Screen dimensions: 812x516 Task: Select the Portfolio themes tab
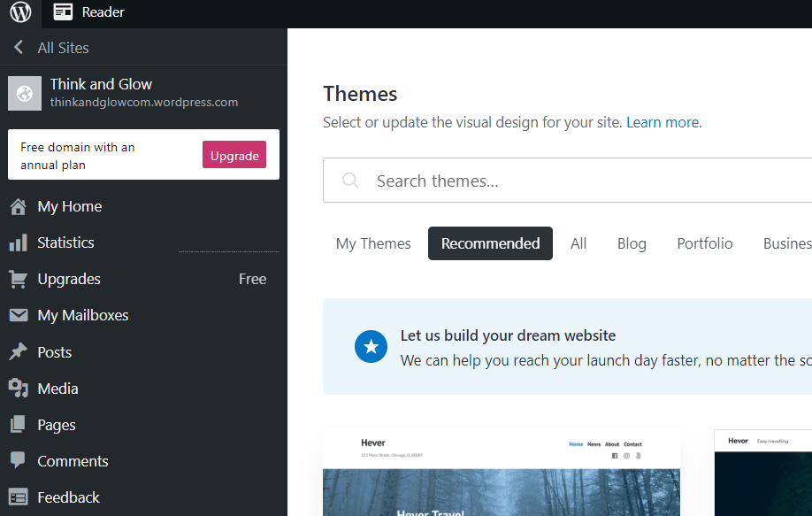705,243
